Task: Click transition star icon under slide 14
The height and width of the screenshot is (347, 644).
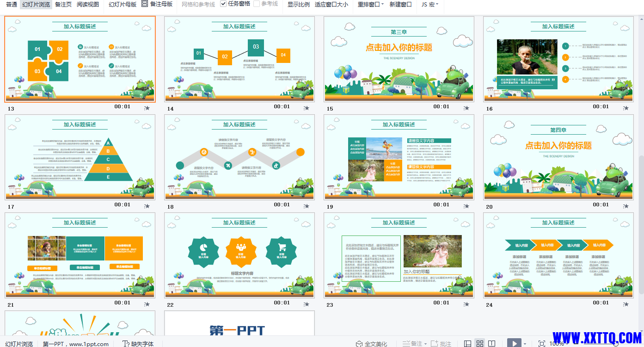Action: (x=307, y=108)
